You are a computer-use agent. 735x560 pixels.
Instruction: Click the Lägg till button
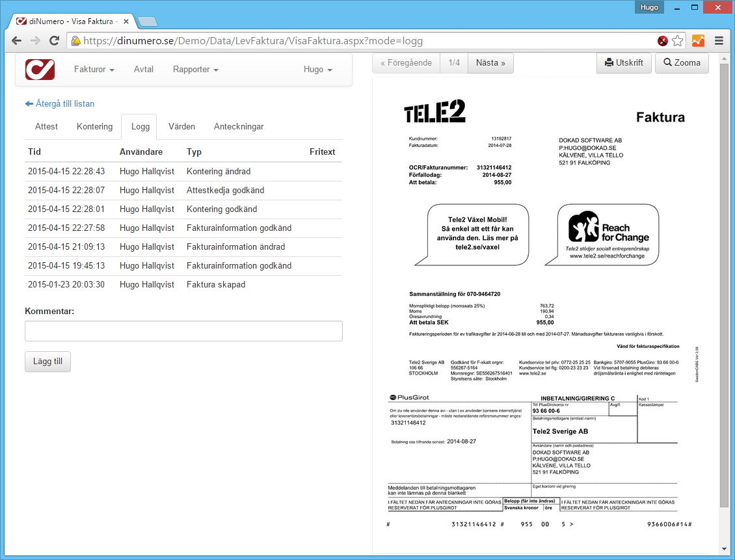click(48, 362)
